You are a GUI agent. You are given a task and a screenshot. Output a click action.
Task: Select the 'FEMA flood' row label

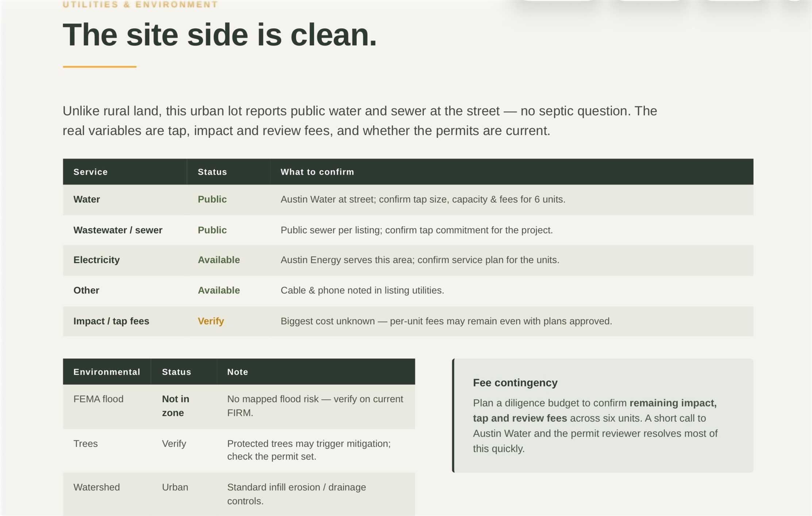[x=98, y=399]
